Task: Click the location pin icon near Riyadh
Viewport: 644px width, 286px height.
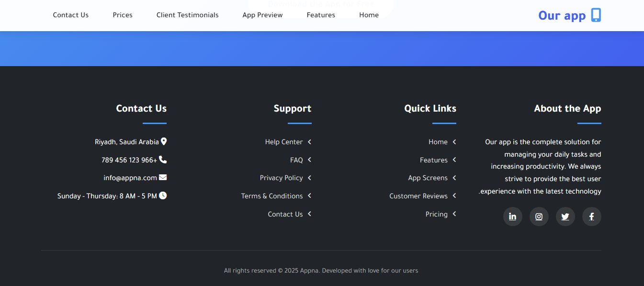Action: pos(164,141)
